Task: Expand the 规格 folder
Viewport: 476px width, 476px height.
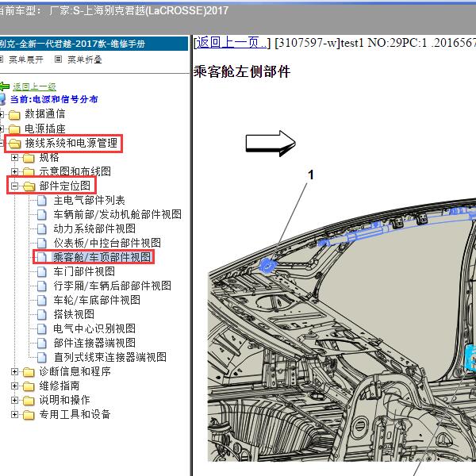Action: [x=14, y=157]
